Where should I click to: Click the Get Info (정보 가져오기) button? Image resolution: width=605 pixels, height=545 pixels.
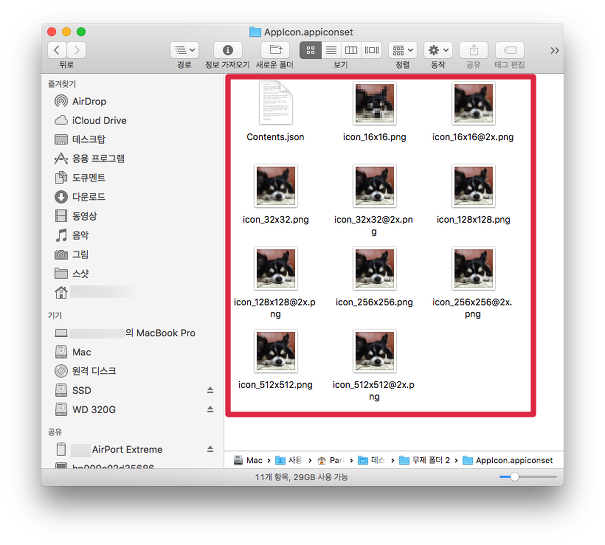[228, 50]
